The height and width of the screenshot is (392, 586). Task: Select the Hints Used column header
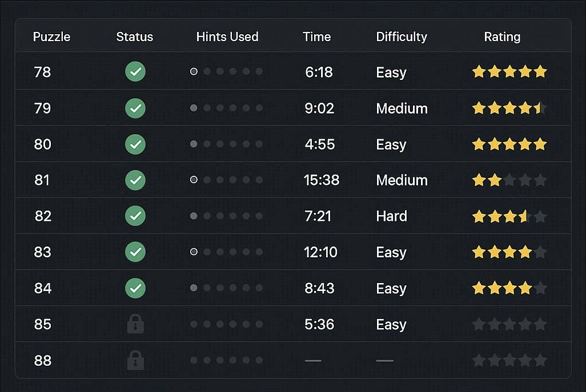click(x=227, y=36)
